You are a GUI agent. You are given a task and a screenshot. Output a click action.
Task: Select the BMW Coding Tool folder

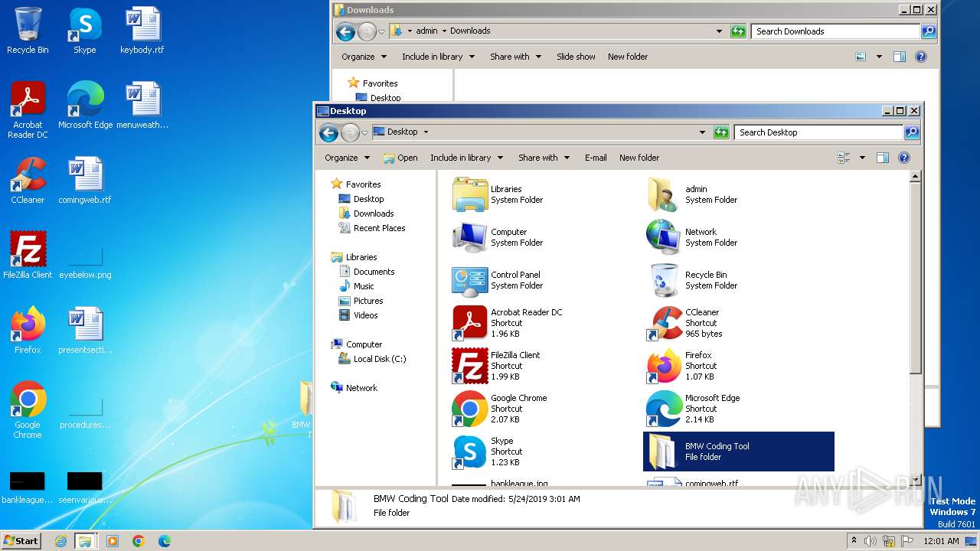(739, 452)
